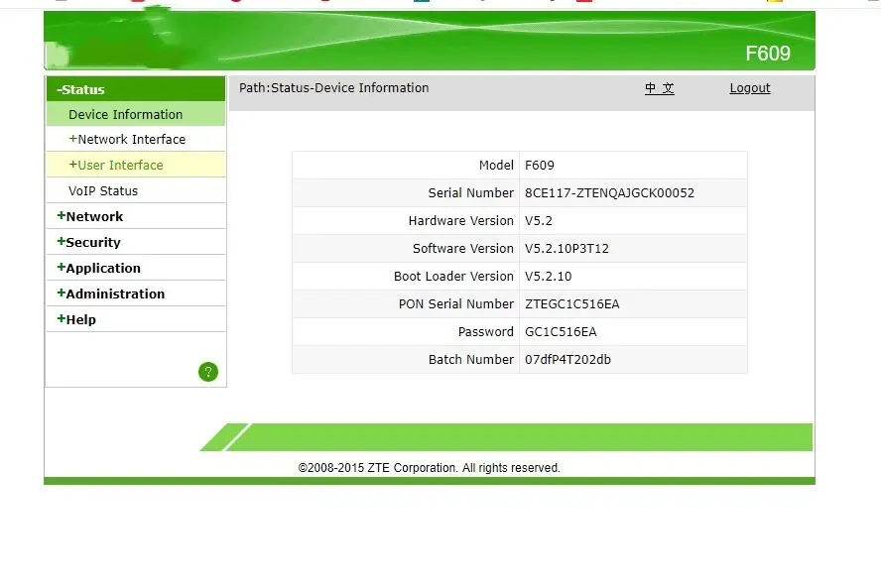This screenshot has width=881, height=588.
Task: Click the Path:Status-Device Information breadcrumb text
Action: (x=333, y=88)
